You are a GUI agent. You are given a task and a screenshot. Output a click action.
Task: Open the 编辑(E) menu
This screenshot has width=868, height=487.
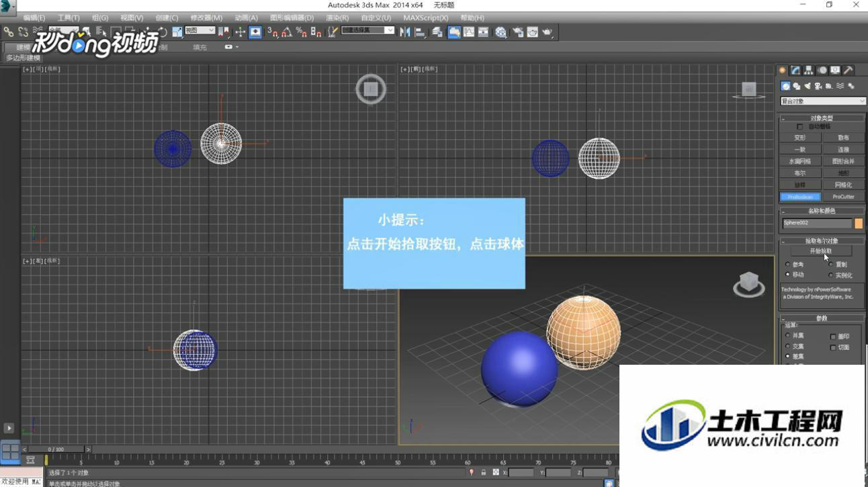pyautogui.click(x=34, y=17)
